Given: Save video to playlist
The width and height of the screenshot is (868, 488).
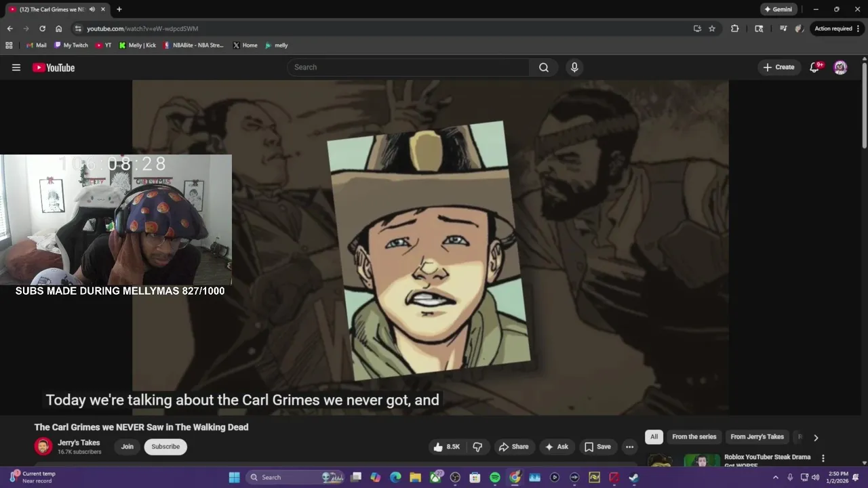Looking at the screenshot, I should pyautogui.click(x=597, y=447).
